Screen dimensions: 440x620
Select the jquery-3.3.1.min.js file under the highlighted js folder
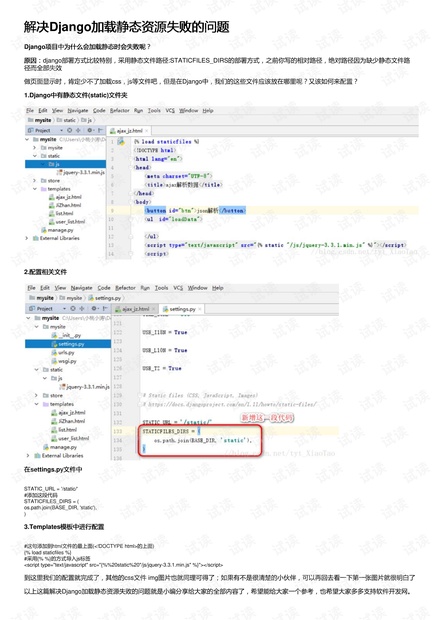[x=81, y=172]
